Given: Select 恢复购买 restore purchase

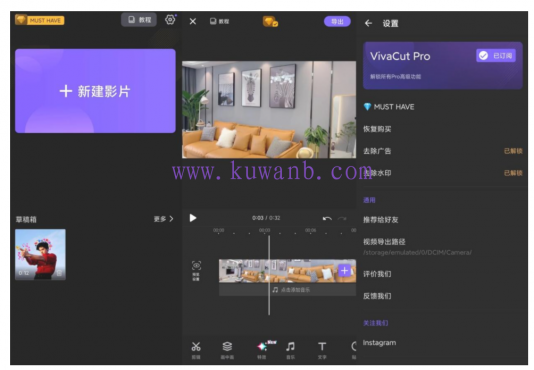Looking at the screenshot, I should coord(377,129).
